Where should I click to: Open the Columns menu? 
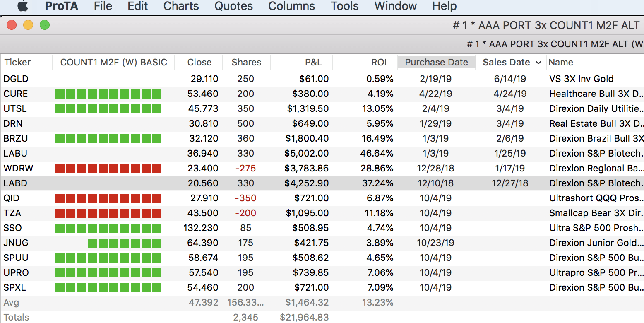point(291,6)
